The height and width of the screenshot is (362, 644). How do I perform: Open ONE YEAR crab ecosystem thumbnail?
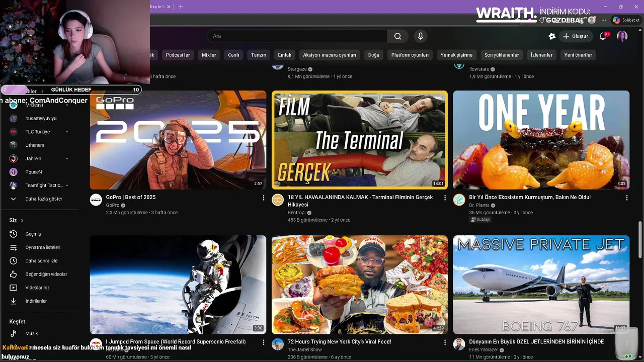[x=541, y=140]
